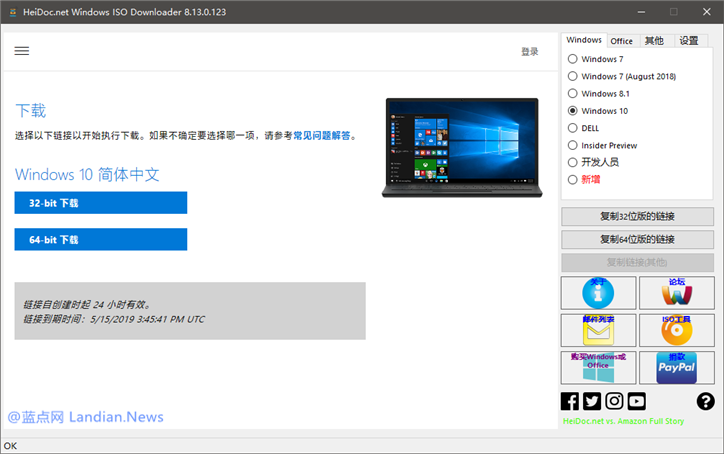Screen dimensions: 724x454
Task: Click the 下载 heading text
Action: coord(30,111)
